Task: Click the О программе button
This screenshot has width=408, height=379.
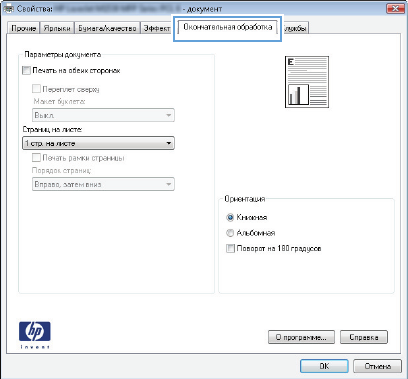Action: 301,337
